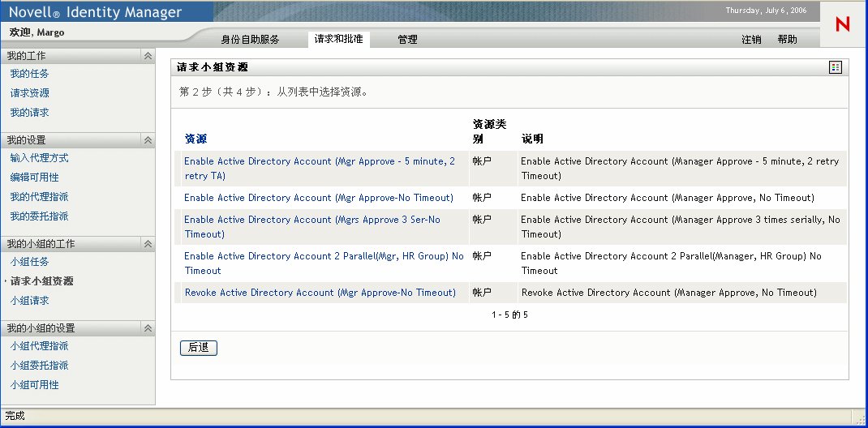The image size is (868, 428).
Task: Click the 注销 logout link
Action: point(751,40)
